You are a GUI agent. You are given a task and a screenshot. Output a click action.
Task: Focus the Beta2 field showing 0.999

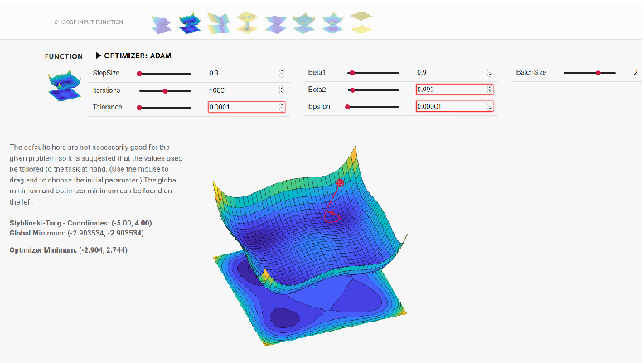(x=455, y=90)
